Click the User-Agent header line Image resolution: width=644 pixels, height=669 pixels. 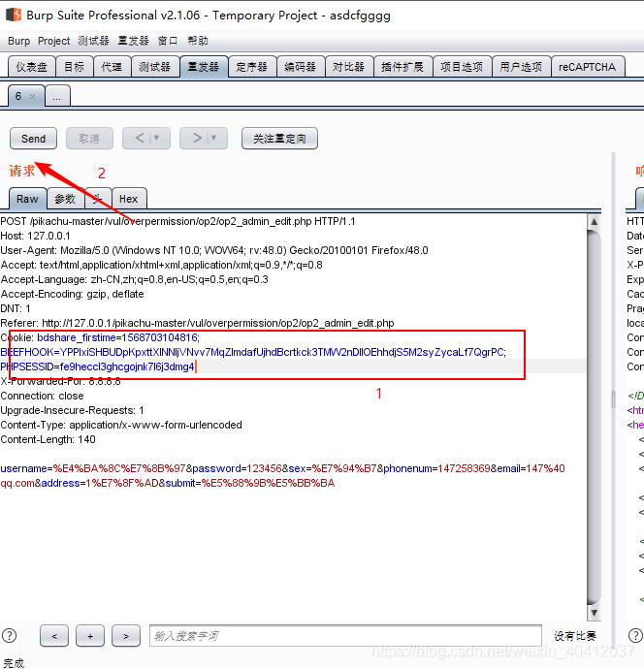(x=214, y=250)
